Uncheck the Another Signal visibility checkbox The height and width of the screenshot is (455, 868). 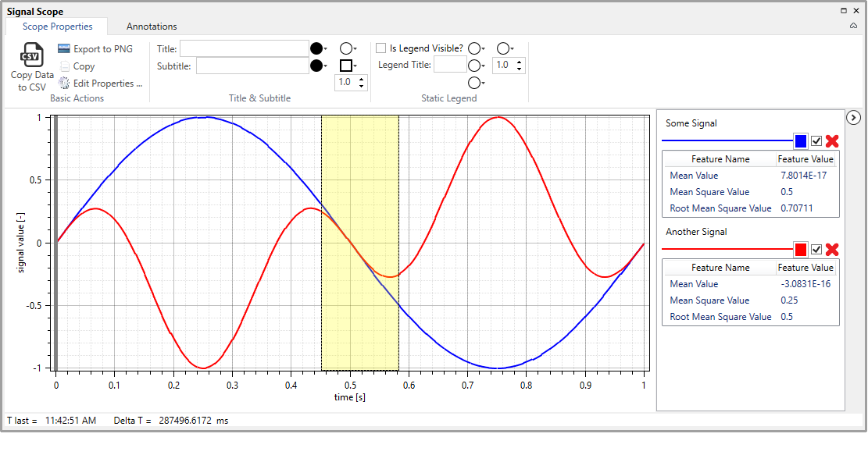(816, 250)
